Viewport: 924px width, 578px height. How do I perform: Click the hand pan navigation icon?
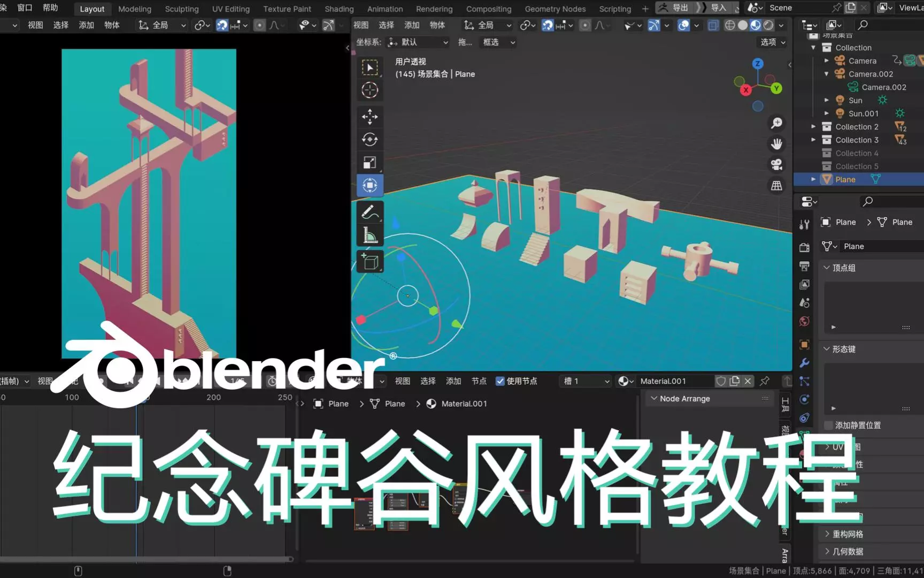tap(776, 144)
